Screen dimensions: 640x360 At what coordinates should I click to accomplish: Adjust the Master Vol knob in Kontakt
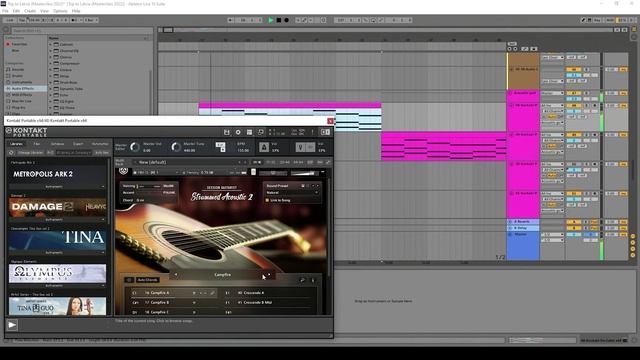click(x=135, y=147)
